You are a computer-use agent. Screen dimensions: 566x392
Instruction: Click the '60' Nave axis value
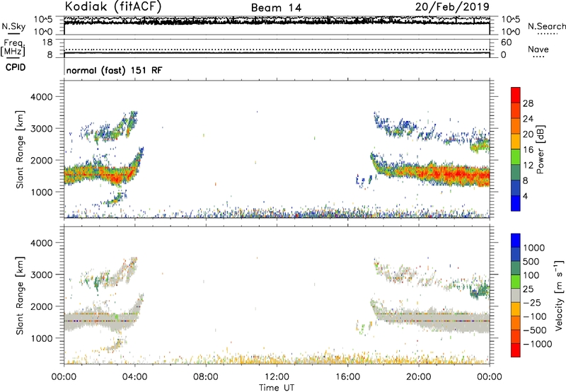click(506, 42)
